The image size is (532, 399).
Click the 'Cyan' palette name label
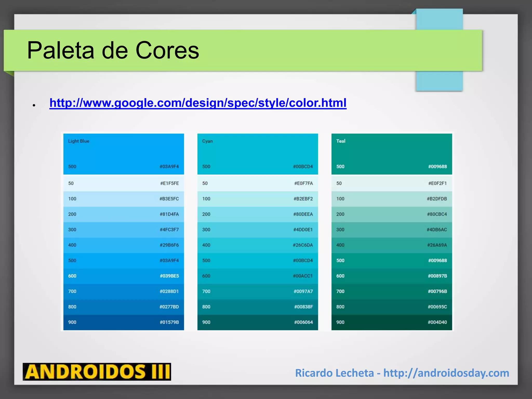(207, 141)
